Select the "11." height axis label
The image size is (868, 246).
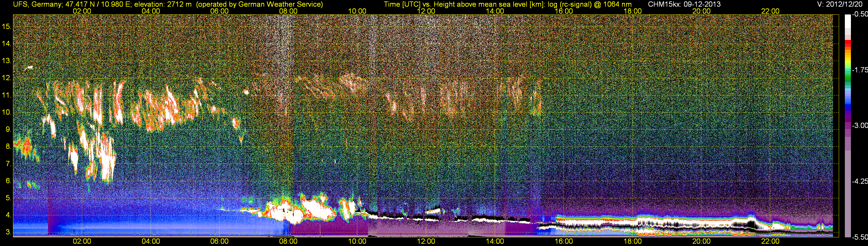(x=7, y=95)
